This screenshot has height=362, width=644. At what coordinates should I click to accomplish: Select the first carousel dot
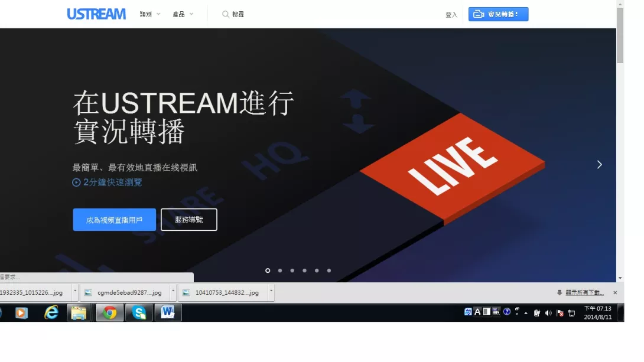(x=268, y=270)
